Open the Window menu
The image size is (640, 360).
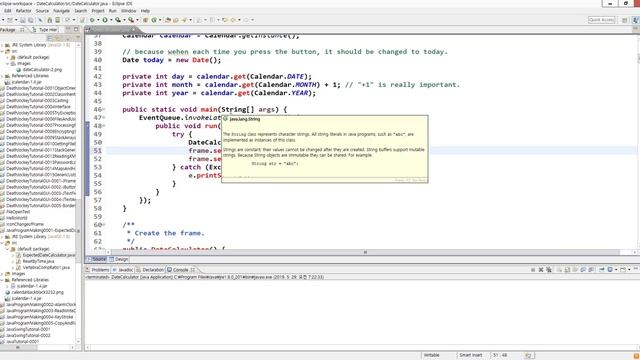click(129, 11)
